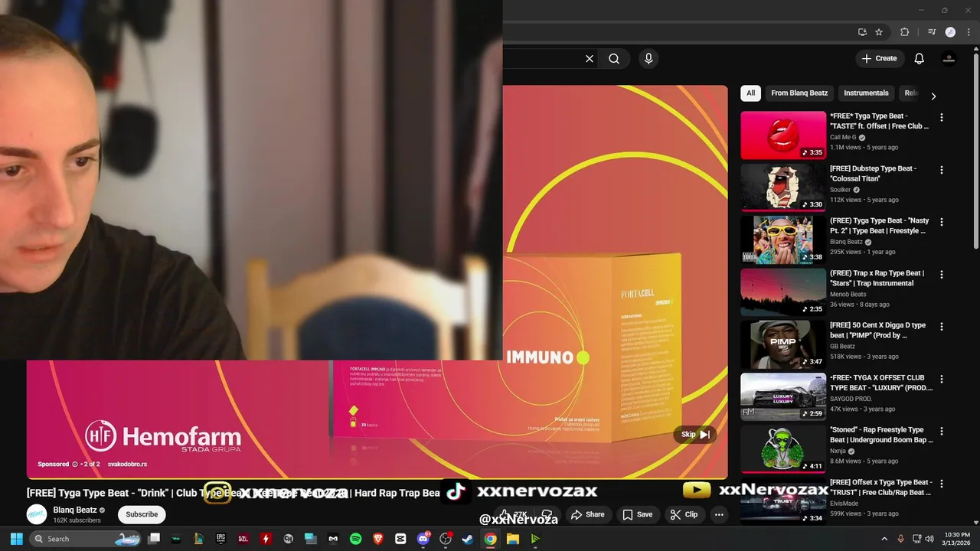Click the Create button
Screen dimensions: 980x551
coord(880,58)
